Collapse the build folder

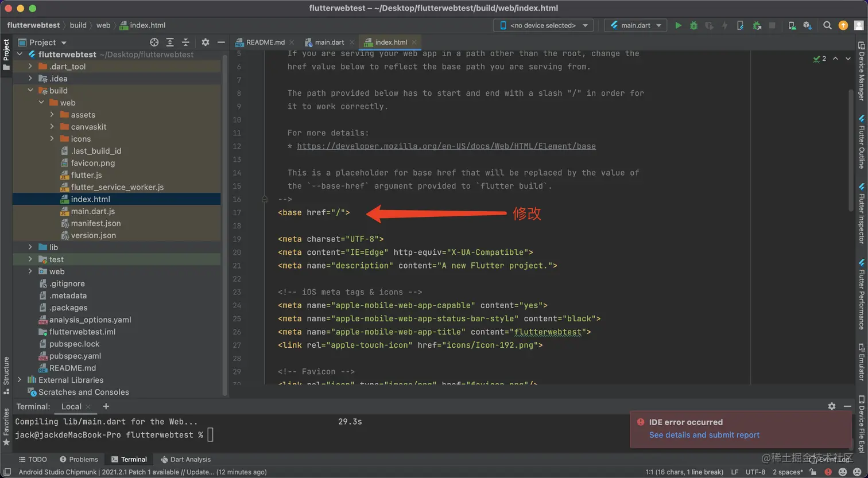coord(30,91)
